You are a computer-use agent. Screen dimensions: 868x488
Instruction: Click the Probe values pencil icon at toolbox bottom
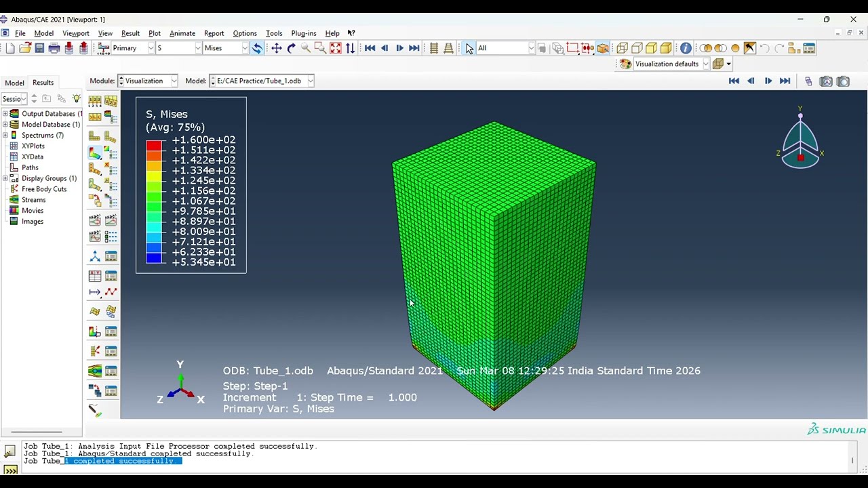tap(95, 410)
